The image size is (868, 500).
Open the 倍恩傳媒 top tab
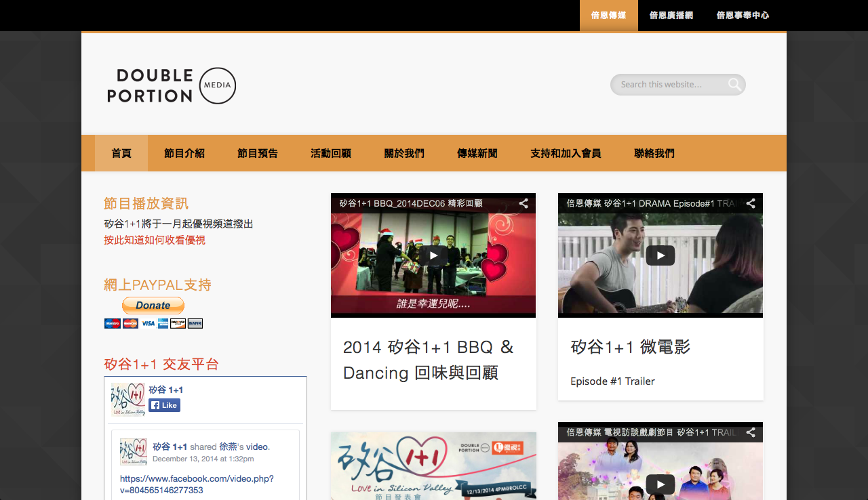click(x=609, y=15)
